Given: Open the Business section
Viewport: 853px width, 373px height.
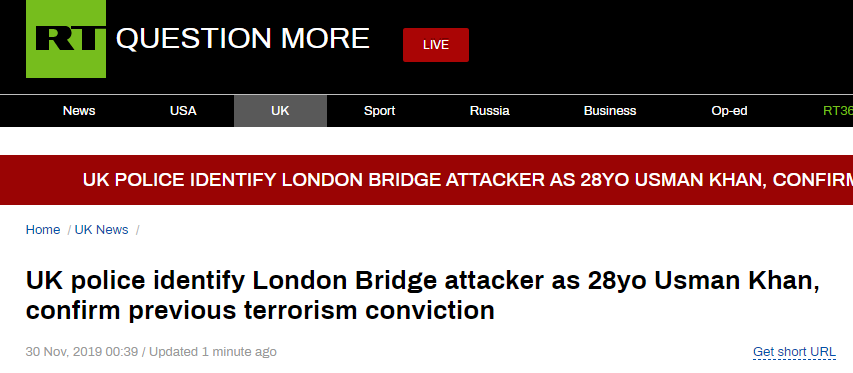Looking at the screenshot, I should (x=610, y=111).
